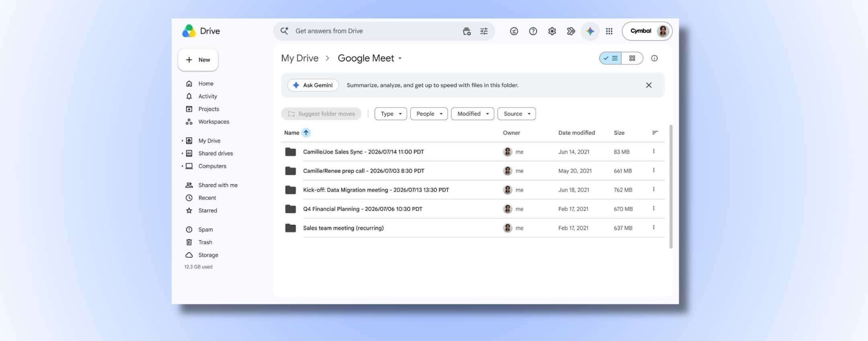Screen dimensions: 868x341
Task: Open the Modified filter dropdown
Action: [473, 114]
